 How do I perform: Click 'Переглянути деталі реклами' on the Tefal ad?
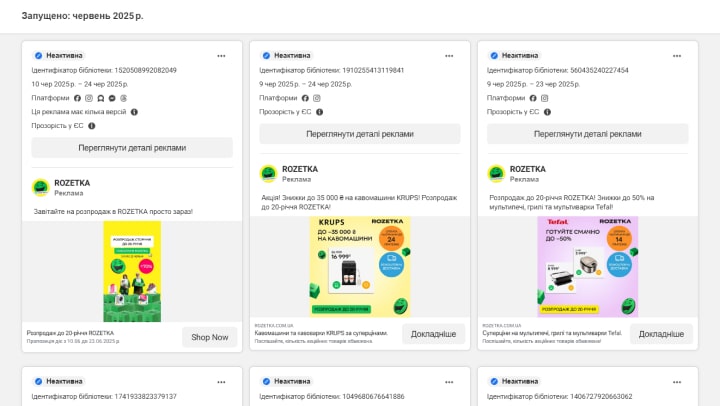588,134
